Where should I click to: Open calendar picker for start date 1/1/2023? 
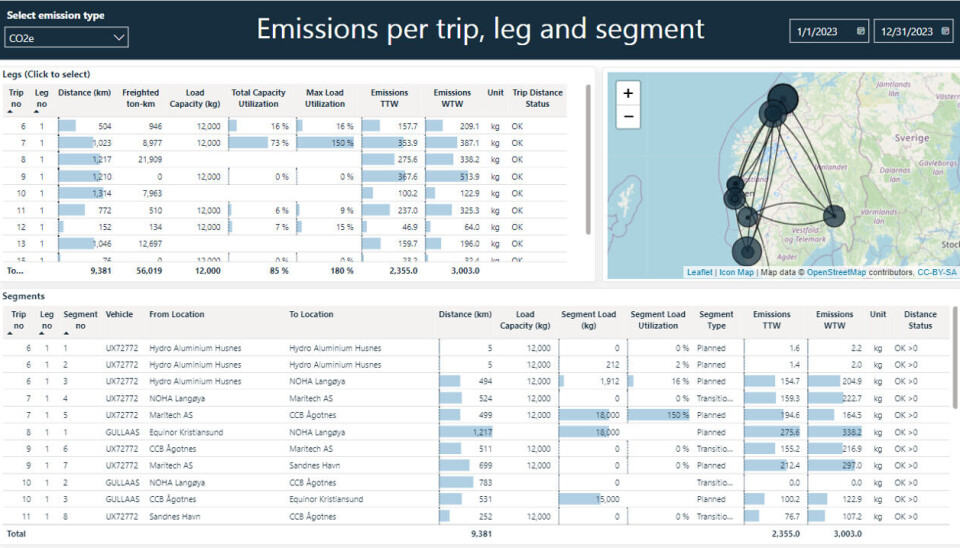[x=860, y=32]
